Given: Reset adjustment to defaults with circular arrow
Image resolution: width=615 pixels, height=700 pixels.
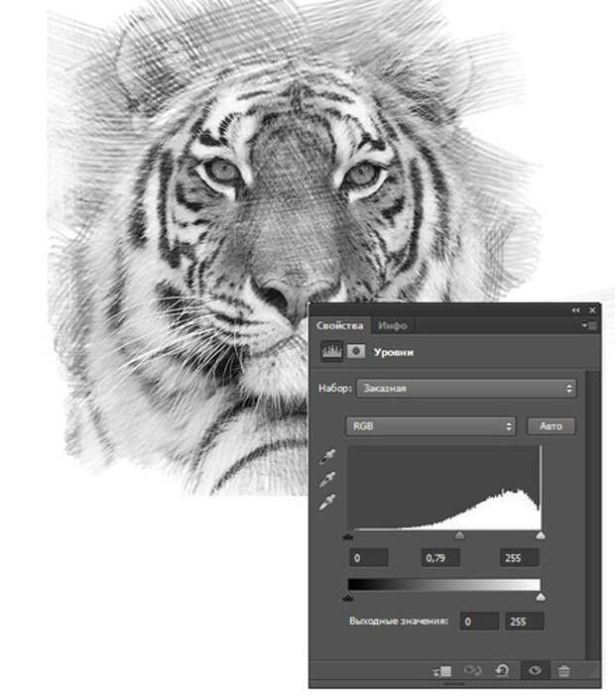Looking at the screenshot, I should tap(502, 671).
